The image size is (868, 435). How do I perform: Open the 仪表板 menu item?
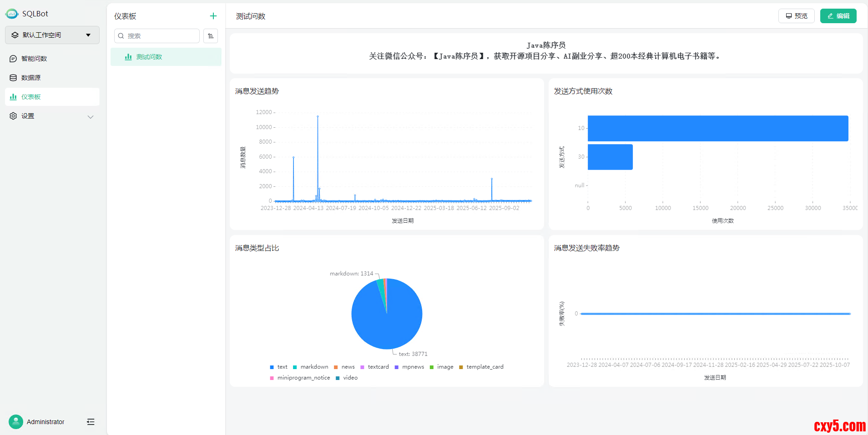(x=31, y=97)
